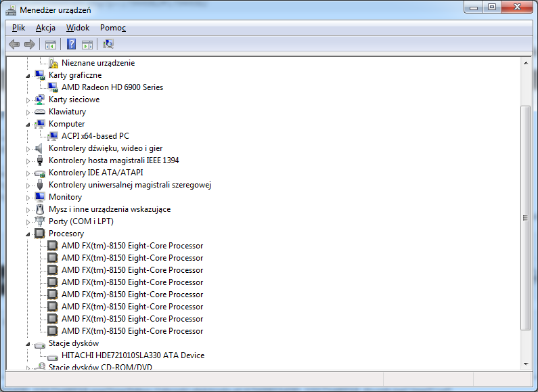
Task: Select AMD Radeon HD 6900 Series label
Action: (112, 87)
